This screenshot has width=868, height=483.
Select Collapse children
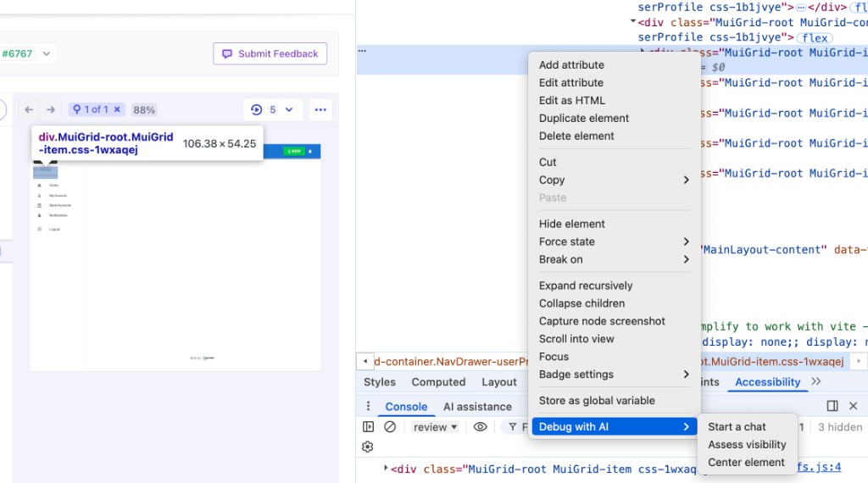[x=581, y=303]
